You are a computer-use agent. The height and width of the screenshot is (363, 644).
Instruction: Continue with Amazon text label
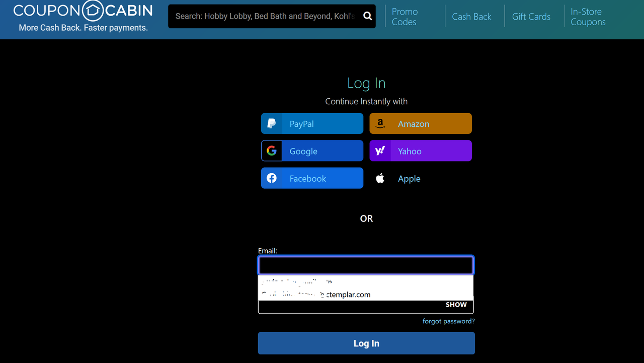pos(414,124)
